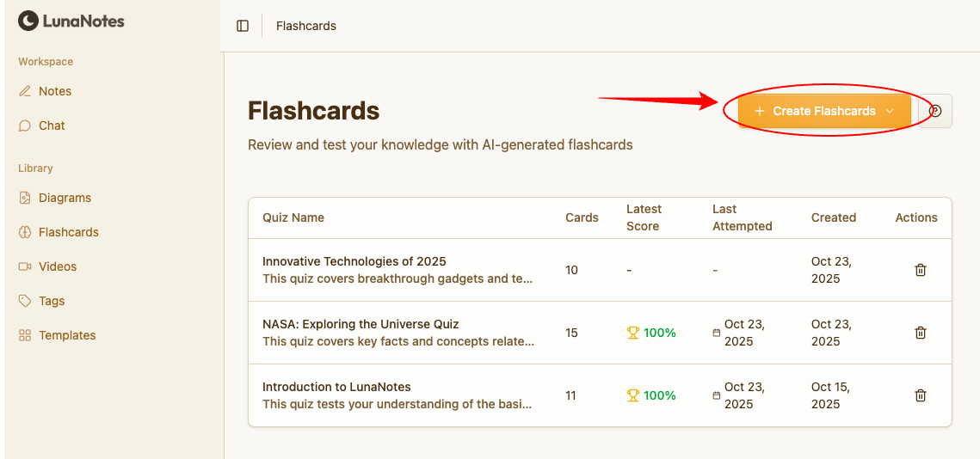Delete Introduction to LunaNotes quiz
980x459 pixels.
coord(920,395)
